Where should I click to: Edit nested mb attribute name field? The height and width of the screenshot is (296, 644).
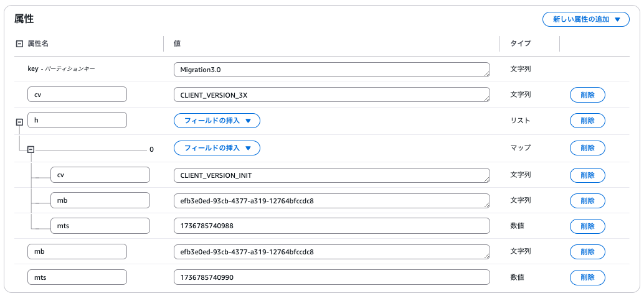pyautogui.click(x=100, y=200)
